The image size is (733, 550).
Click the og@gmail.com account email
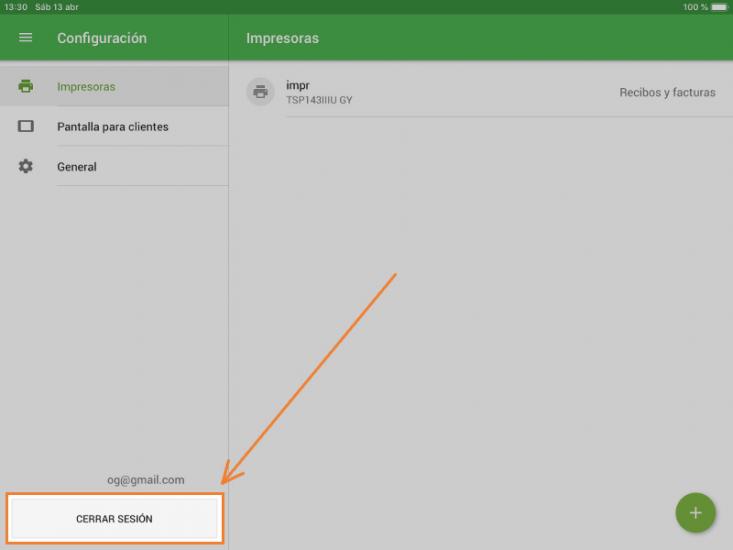(x=146, y=480)
